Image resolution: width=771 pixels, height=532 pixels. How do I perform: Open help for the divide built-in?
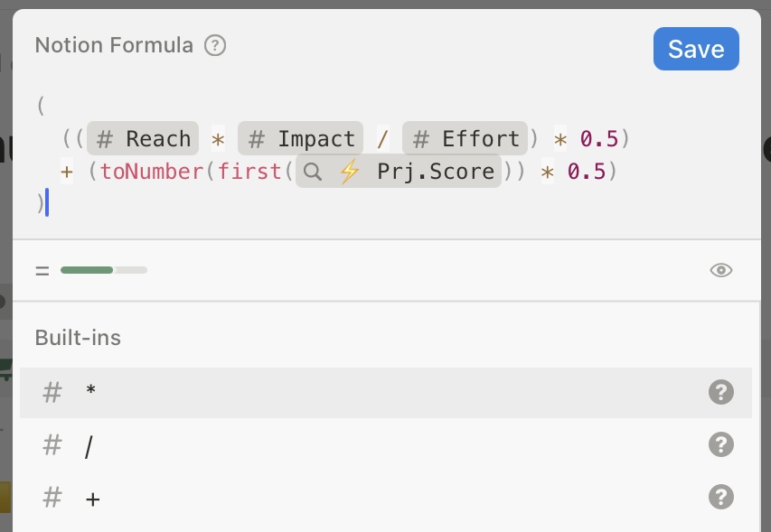721,444
